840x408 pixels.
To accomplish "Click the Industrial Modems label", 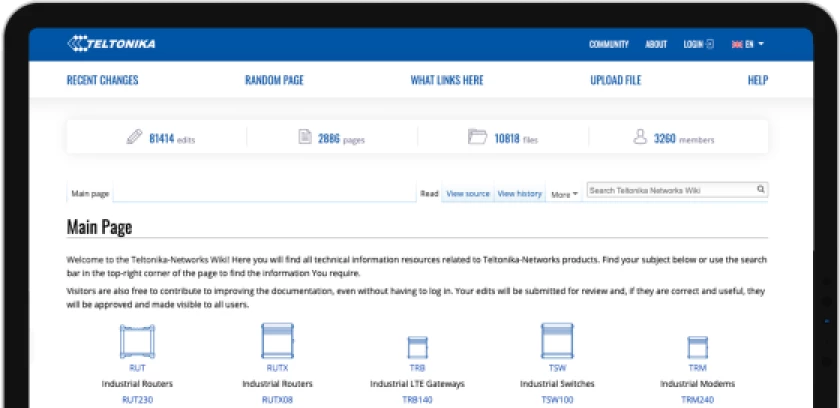I will [x=698, y=384].
